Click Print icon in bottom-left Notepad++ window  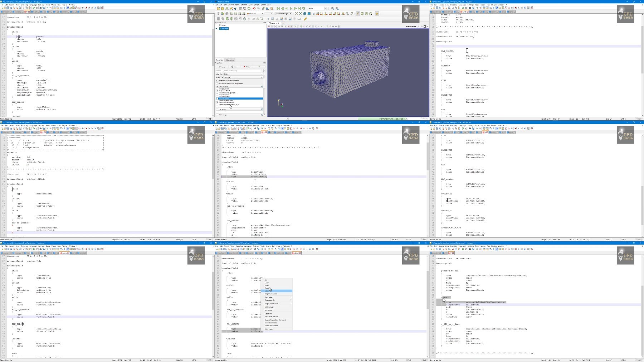click(20, 249)
